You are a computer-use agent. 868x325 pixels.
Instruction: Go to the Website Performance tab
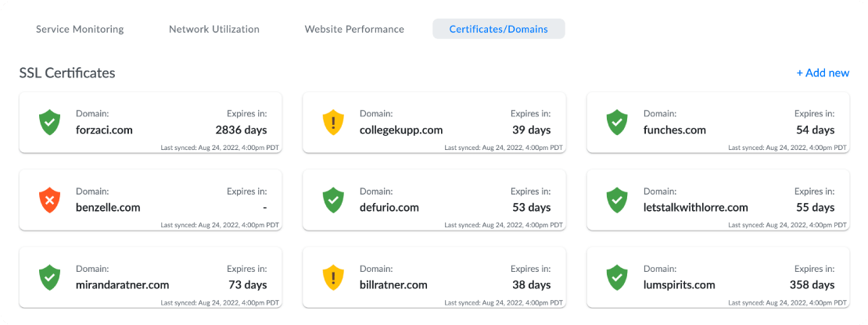354,29
